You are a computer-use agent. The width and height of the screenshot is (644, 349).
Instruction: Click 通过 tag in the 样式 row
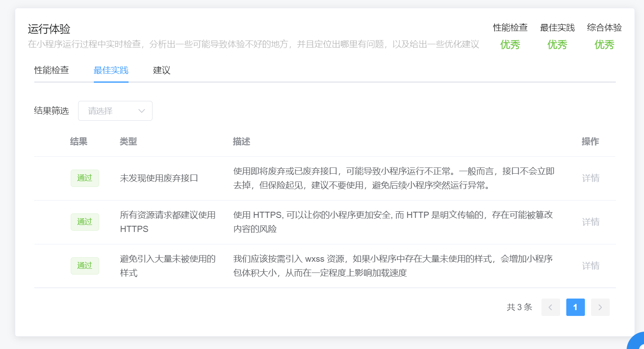pos(85,266)
